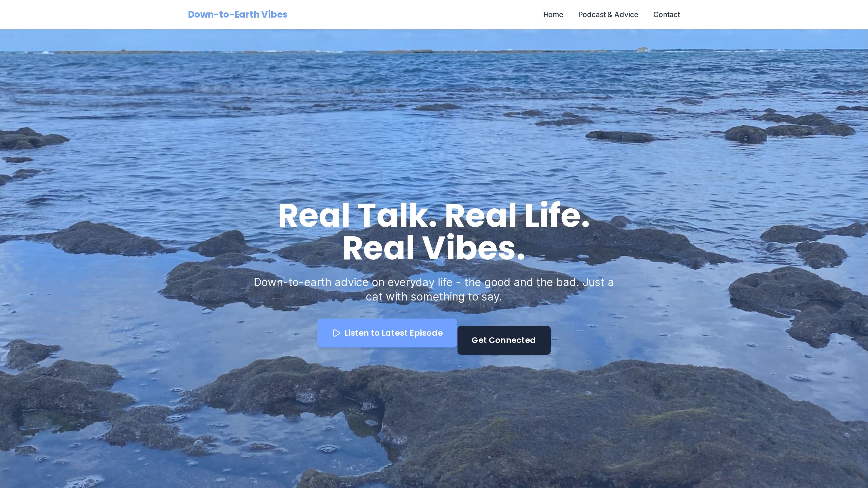Open the Down-to-Earth Vibes logo link

point(238,14)
